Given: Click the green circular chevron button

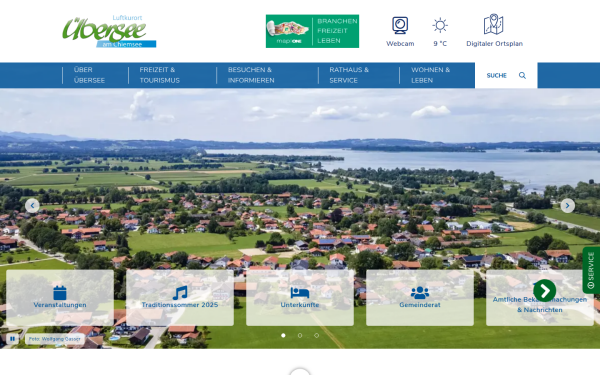Looking at the screenshot, I should click(545, 290).
